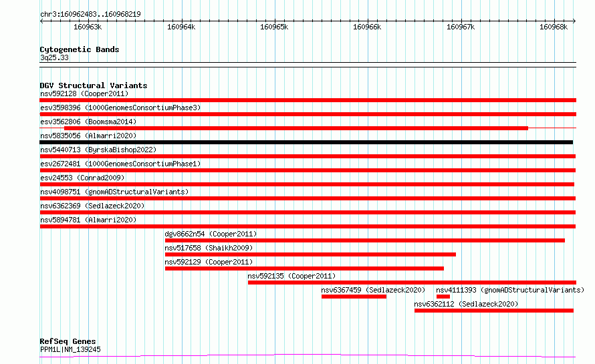595x364 pixels.
Task: Select the red bar under nsv5894781
Action: click(x=308, y=226)
